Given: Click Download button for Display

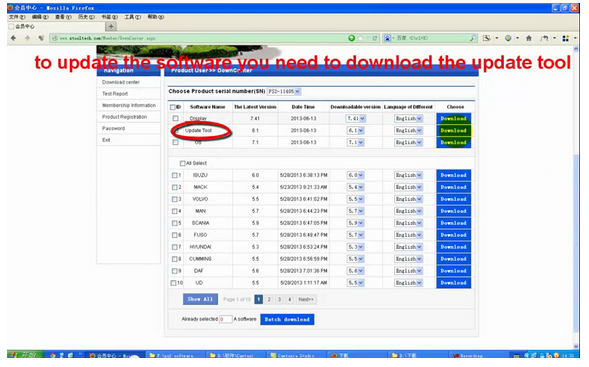Looking at the screenshot, I should point(453,118).
